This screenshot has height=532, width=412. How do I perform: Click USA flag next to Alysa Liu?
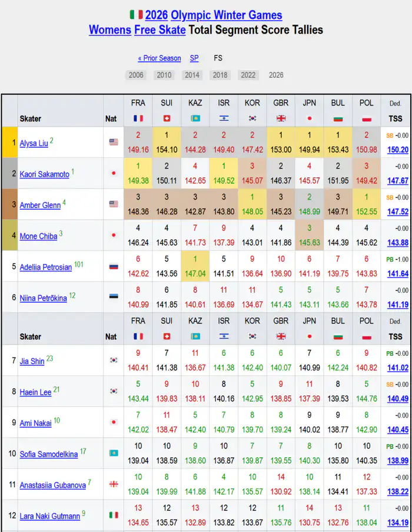pyautogui.click(x=114, y=142)
